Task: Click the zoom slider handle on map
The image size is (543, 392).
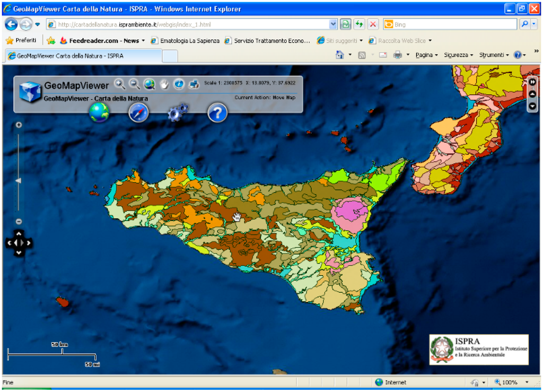Action: (x=19, y=181)
